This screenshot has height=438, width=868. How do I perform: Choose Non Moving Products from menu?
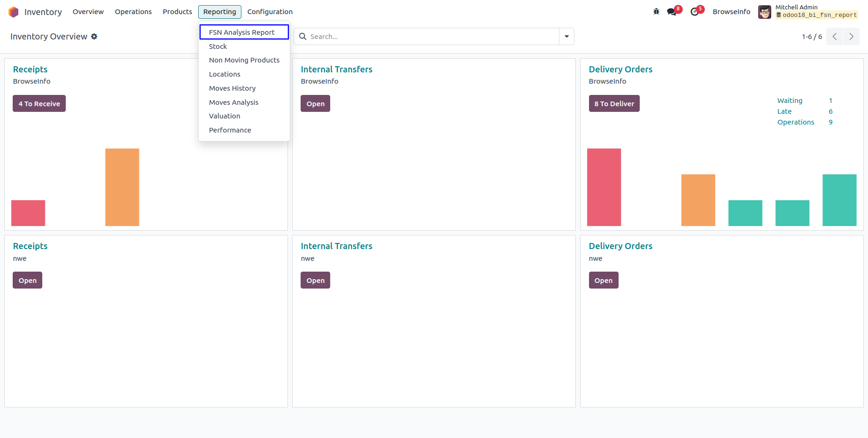coord(244,60)
